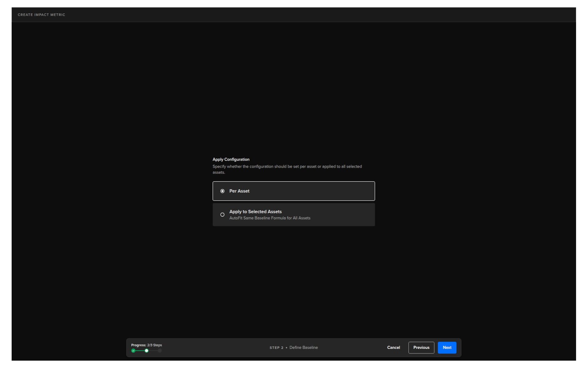The width and height of the screenshot is (588, 368).
Task: Click the Next button
Action: click(447, 347)
